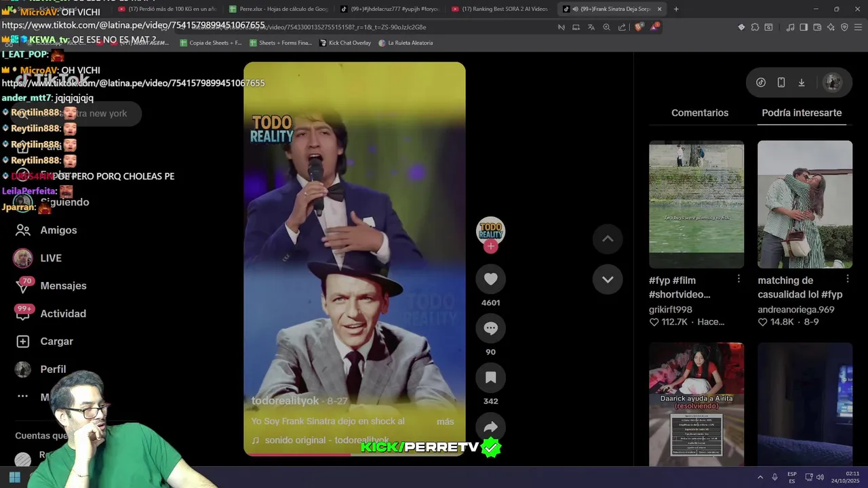Save the video using the bookmark icon
The width and height of the screenshot is (868, 488).
pyautogui.click(x=491, y=378)
